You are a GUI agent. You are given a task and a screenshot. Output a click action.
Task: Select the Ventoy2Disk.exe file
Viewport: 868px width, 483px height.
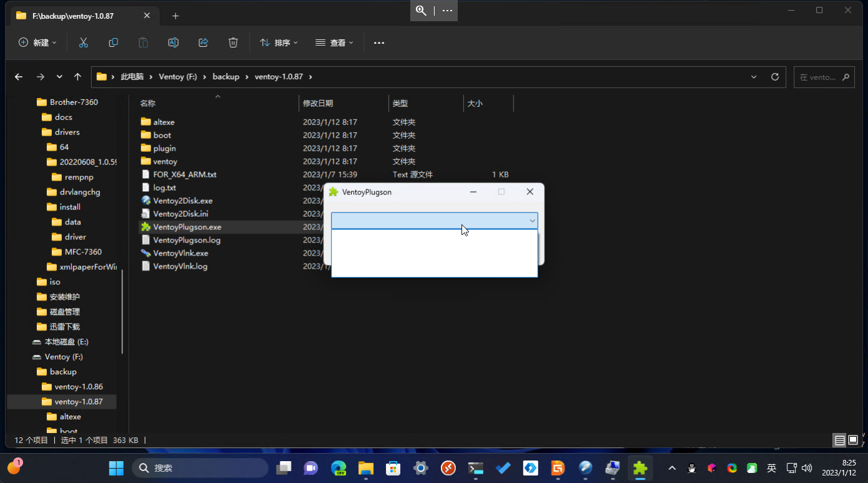(x=183, y=201)
